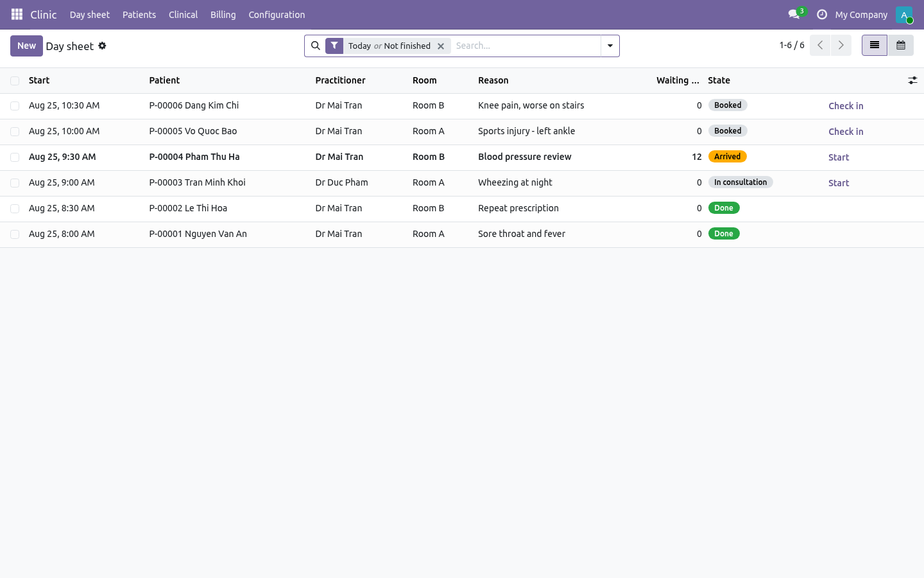Screen dimensions: 924x578
Task: Click the Arrived state badge
Action: [727, 157]
